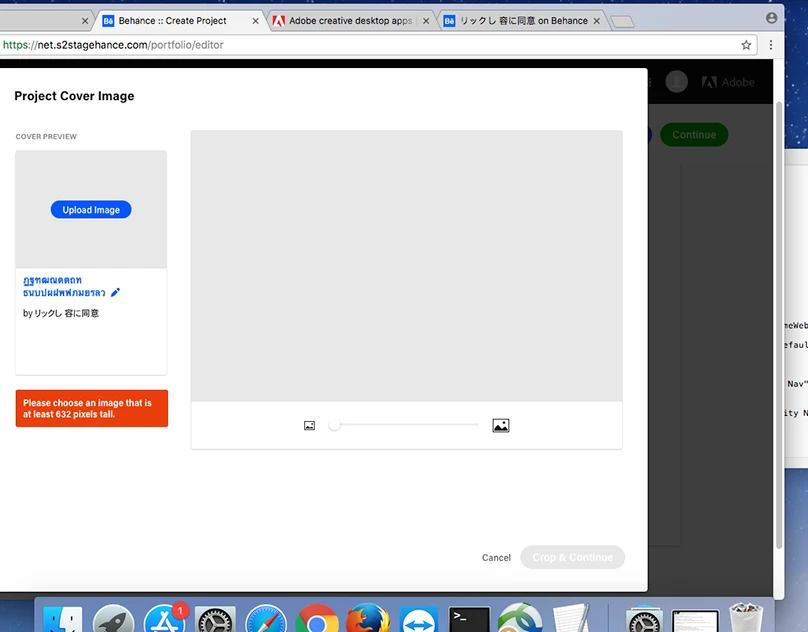
Task: Click the Adobe logo in the header
Action: click(x=729, y=82)
